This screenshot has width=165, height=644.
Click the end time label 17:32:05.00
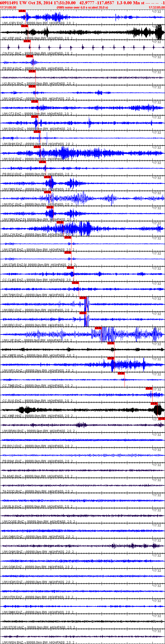click(157, 8)
